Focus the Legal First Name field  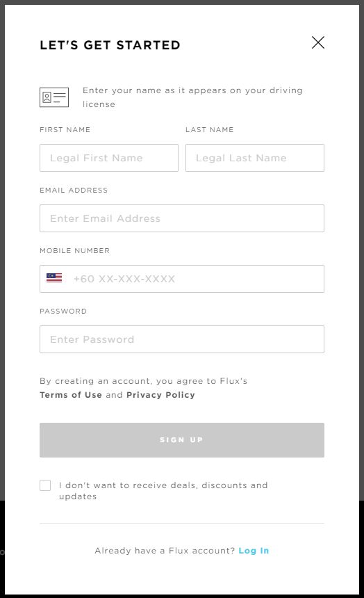109,158
